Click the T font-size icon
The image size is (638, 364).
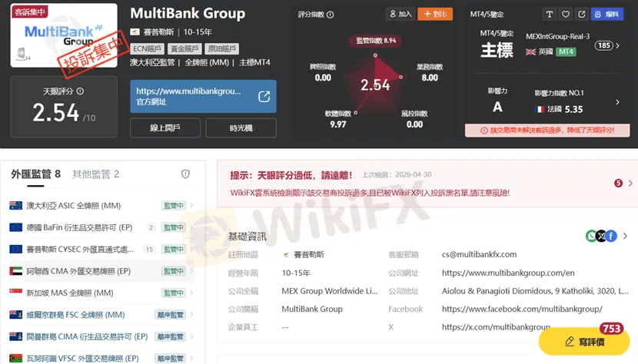point(550,15)
